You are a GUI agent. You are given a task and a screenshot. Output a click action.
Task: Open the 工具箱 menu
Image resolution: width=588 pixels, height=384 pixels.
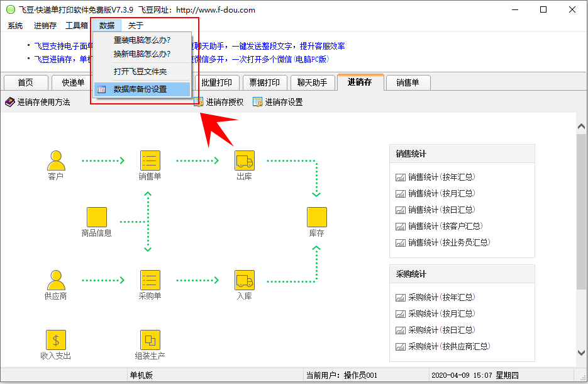pos(77,26)
